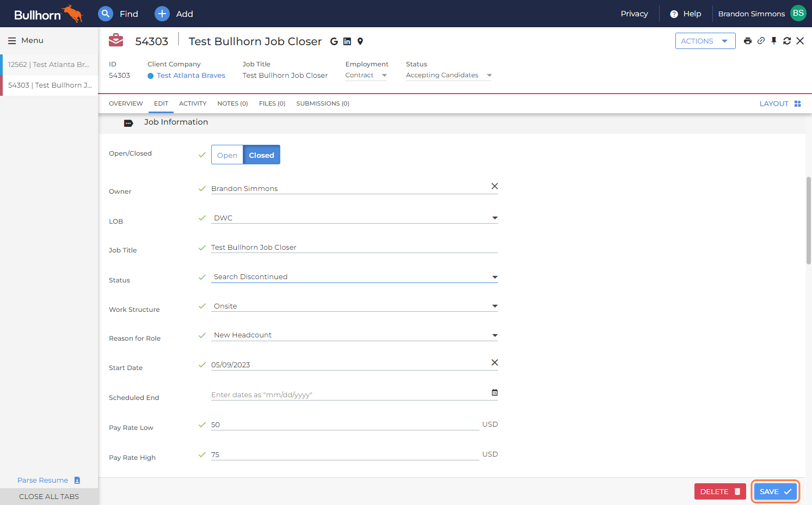Open the LOB dropdown
Screen dimensions: 812x505
click(355, 218)
